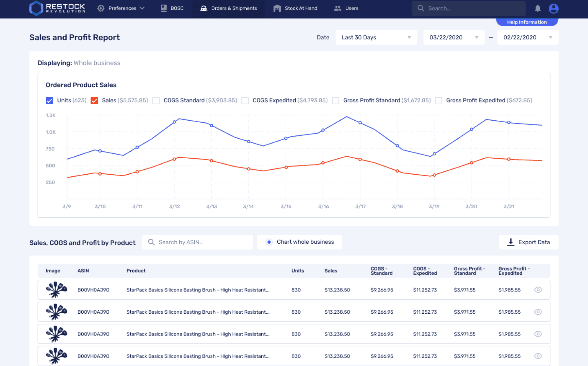Enable the COGS Standard checkbox
Screen dimensions: 588x366
156,100
